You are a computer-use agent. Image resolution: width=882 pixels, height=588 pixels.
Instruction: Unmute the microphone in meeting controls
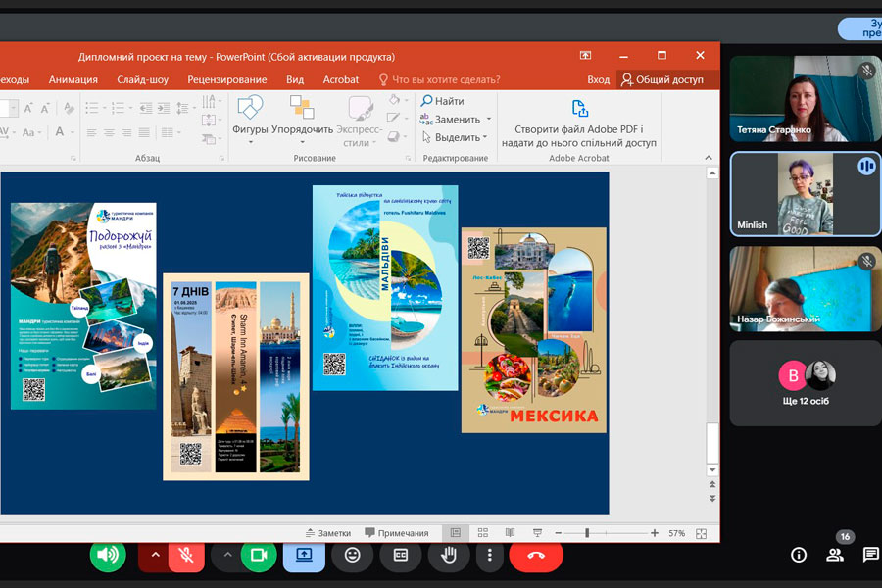click(185, 556)
